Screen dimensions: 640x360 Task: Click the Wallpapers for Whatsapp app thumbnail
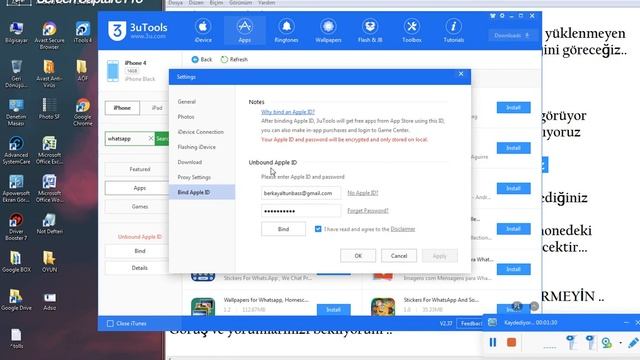pyautogui.click(x=203, y=307)
